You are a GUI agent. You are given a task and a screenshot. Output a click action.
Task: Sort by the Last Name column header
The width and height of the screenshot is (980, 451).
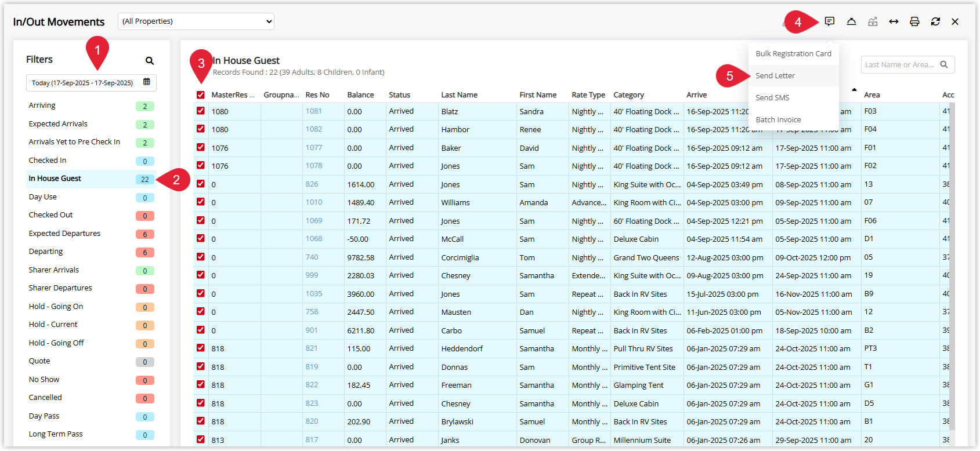[x=459, y=95]
